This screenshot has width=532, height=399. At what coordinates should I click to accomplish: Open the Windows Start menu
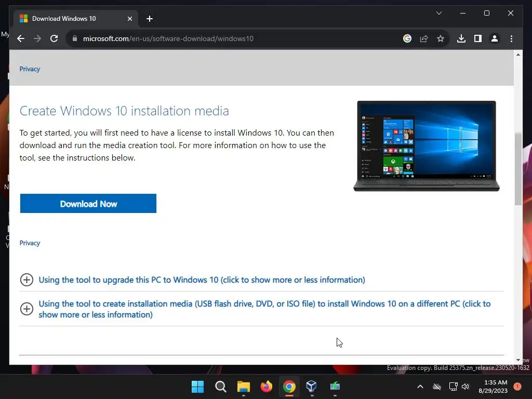[197, 387]
